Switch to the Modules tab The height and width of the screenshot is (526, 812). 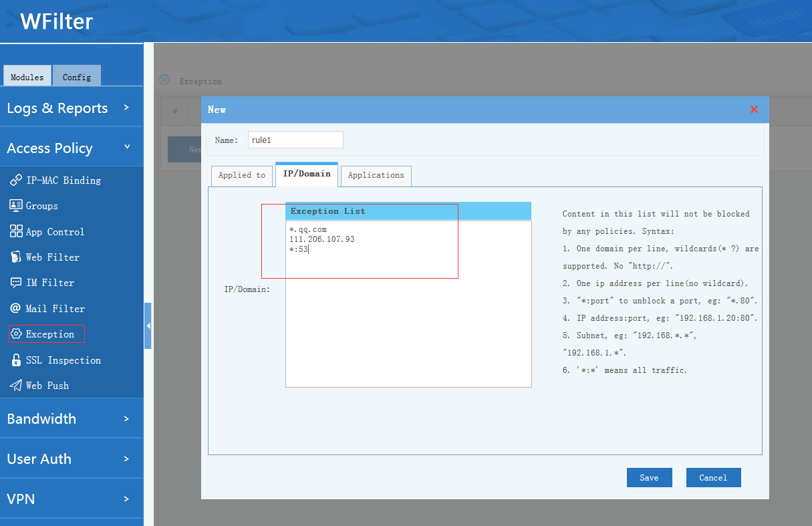27,76
